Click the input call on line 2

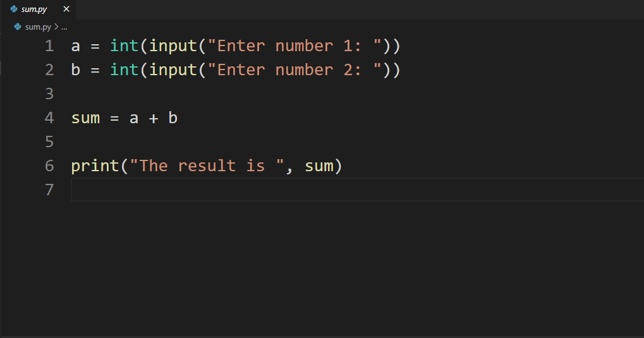[173, 70]
